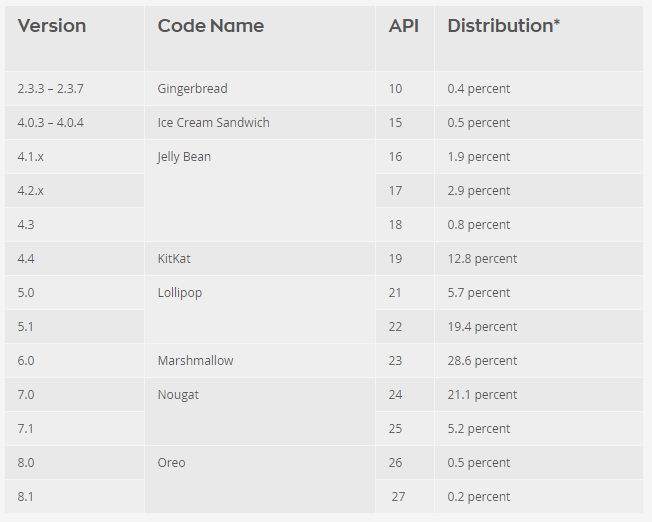
Task: Select the Marshmallow code name cell
Action: point(260,361)
